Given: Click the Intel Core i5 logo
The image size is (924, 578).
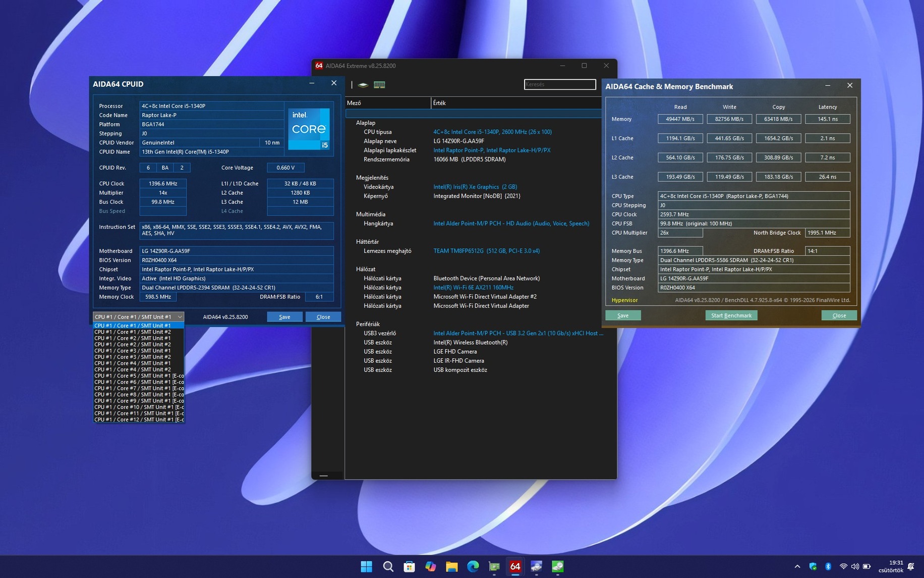Looking at the screenshot, I should pyautogui.click(x=309, y=129).
